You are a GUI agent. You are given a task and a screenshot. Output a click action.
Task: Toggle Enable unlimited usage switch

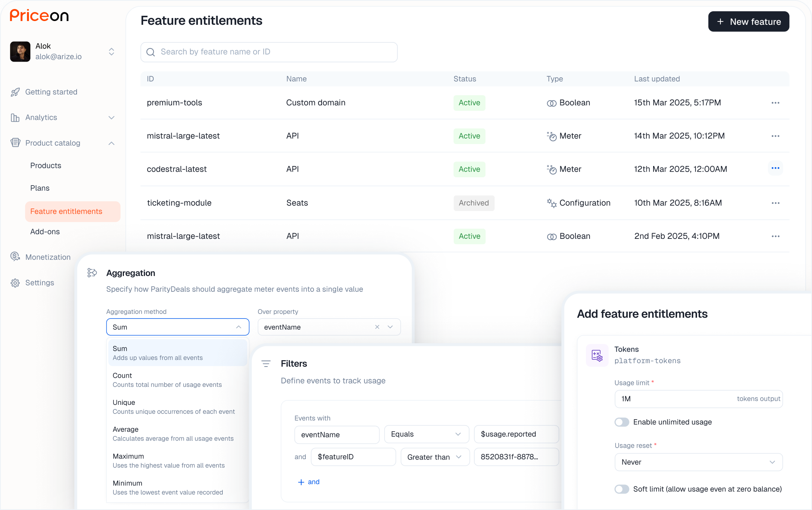pyautogui.click(x=622, y=422)
